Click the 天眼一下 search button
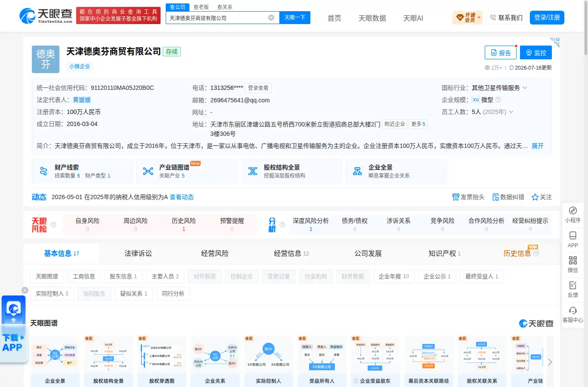 [295, 18]
